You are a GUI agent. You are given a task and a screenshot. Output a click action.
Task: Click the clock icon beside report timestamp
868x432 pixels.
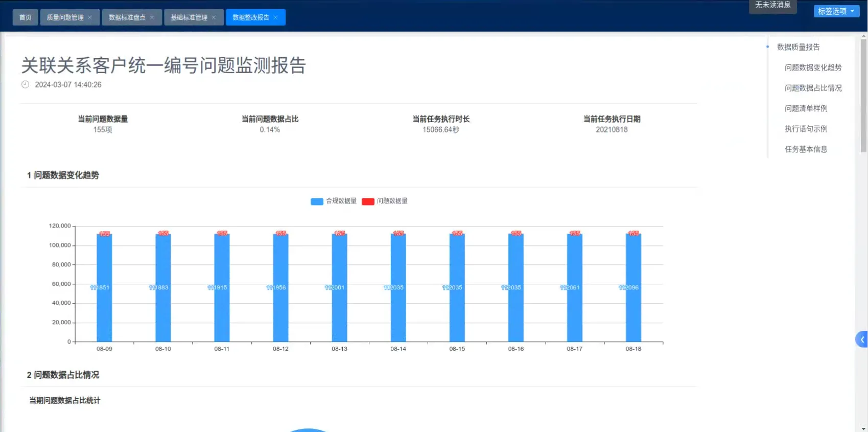click(x=25, y=85)
